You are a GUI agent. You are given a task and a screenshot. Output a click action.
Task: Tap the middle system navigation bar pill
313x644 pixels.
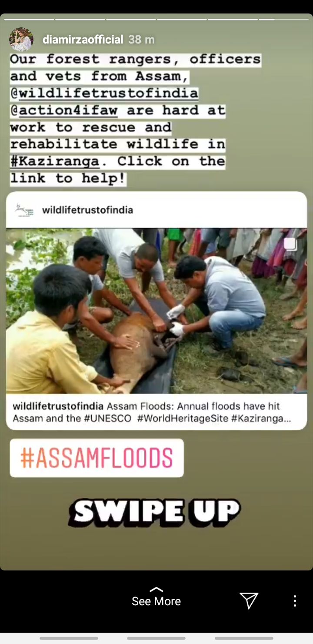click(x=156, y=638)
